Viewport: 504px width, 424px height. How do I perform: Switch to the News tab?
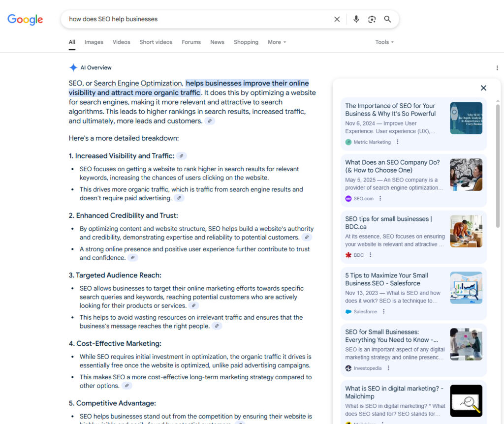[217, 42]
